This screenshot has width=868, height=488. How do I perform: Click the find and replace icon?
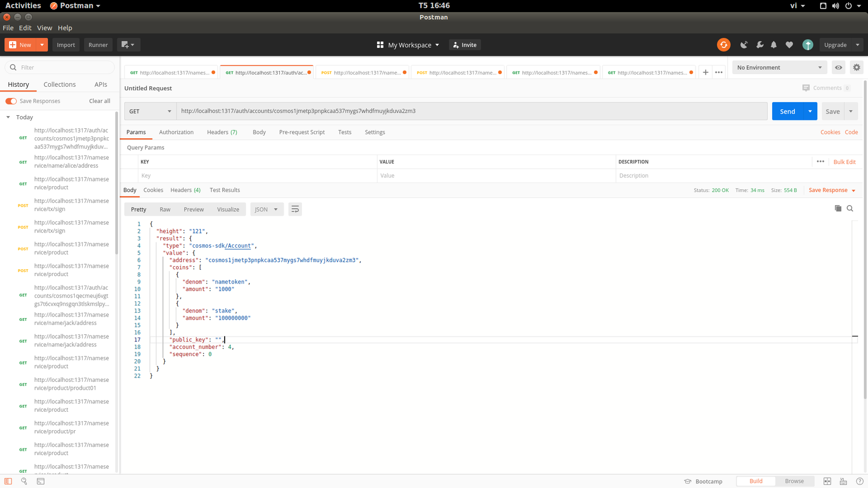pyautogui.click(x=24, y=481)
